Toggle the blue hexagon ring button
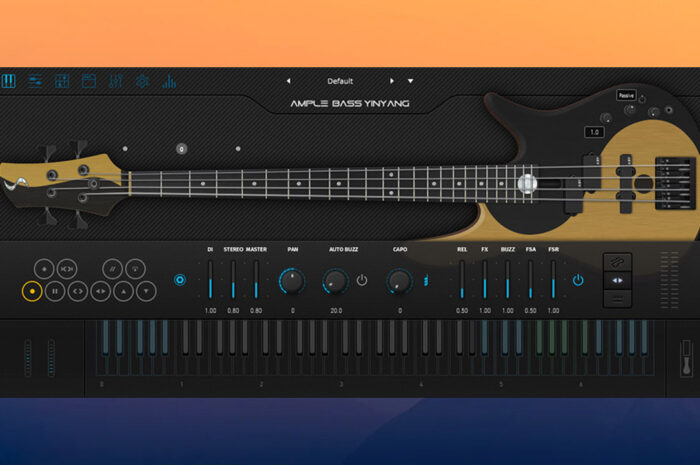Screen dimensions: 700x465 (180, 280)
